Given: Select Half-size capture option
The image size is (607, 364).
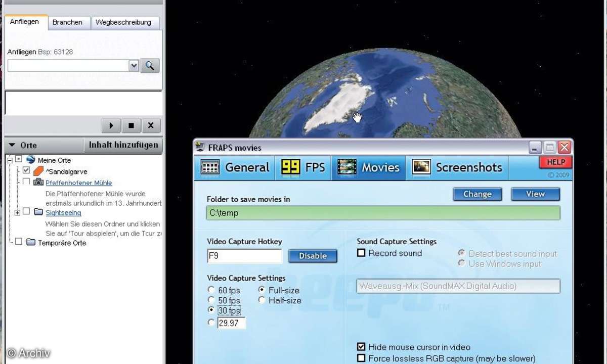Looking at the screenshot, I should coord(262,300).
